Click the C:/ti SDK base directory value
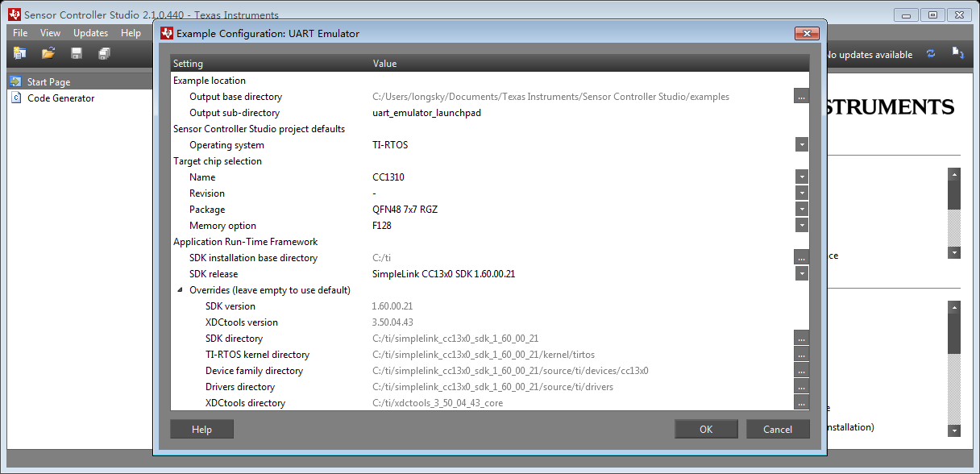Viewport: 980px width, 474px height. coord(382,258)
